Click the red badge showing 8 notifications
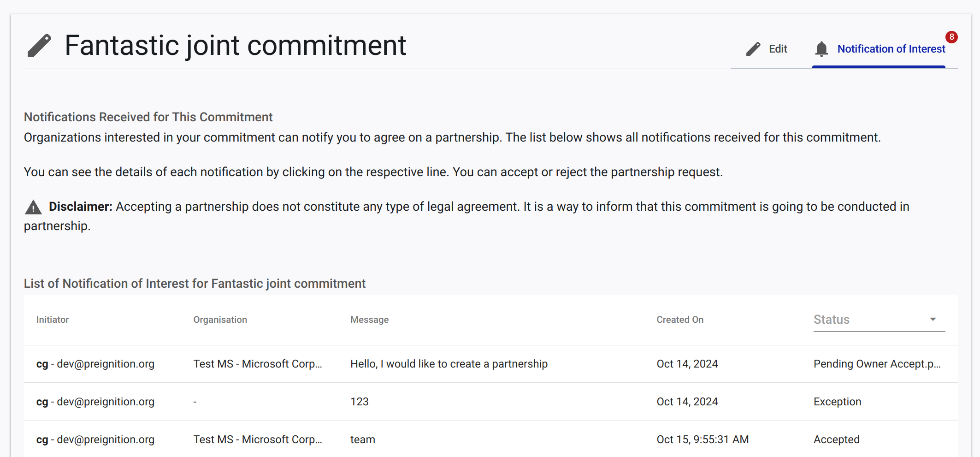 (x=951, y=37)
